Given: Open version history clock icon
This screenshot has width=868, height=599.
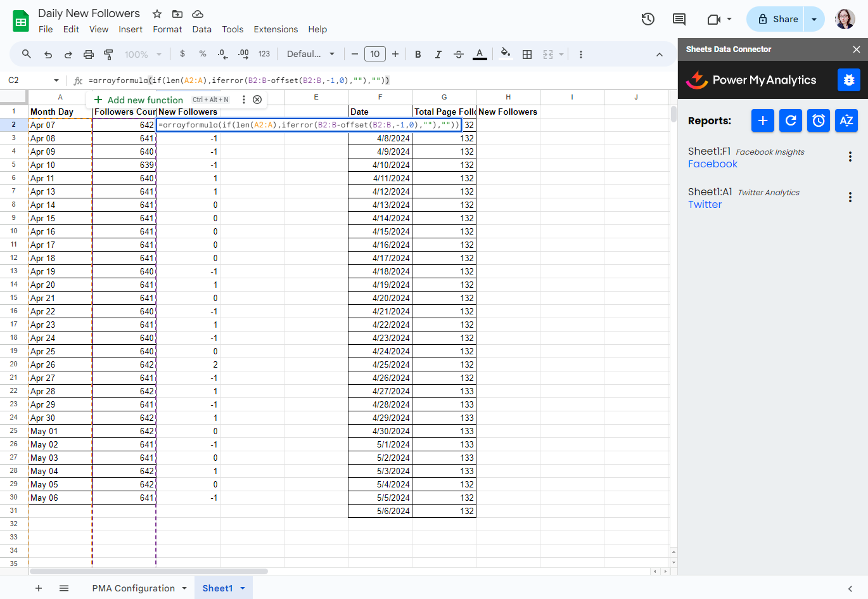Looking at the screenshot, I should 648,19.
